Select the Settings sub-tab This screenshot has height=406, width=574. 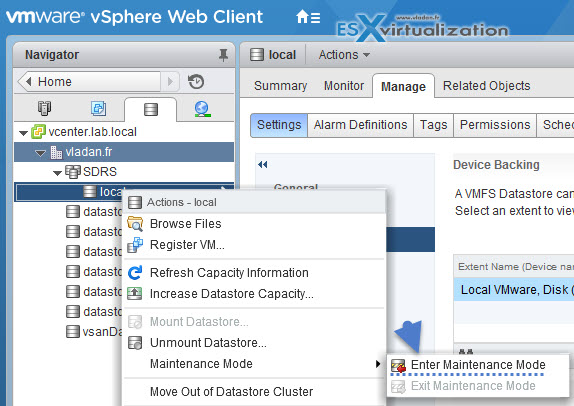[x=279, y=125]
